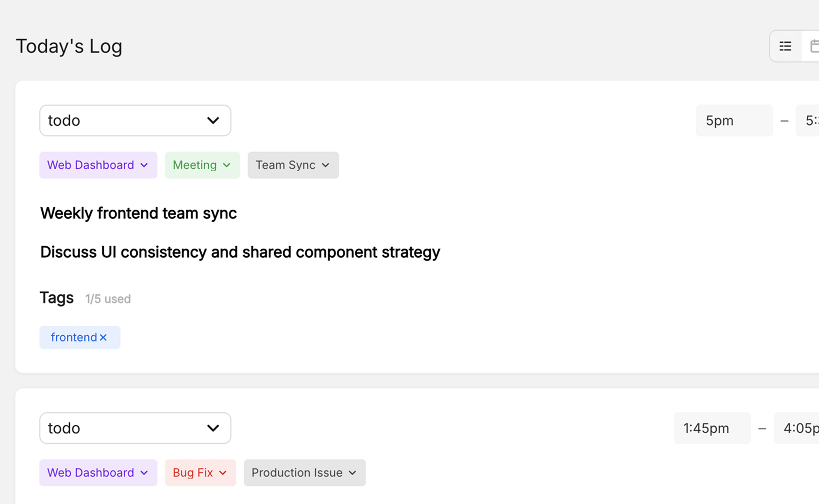The width and height of the screenshot is (819, 504).
Task: Edit the 4:05pm end time
Action: [799, 428]
